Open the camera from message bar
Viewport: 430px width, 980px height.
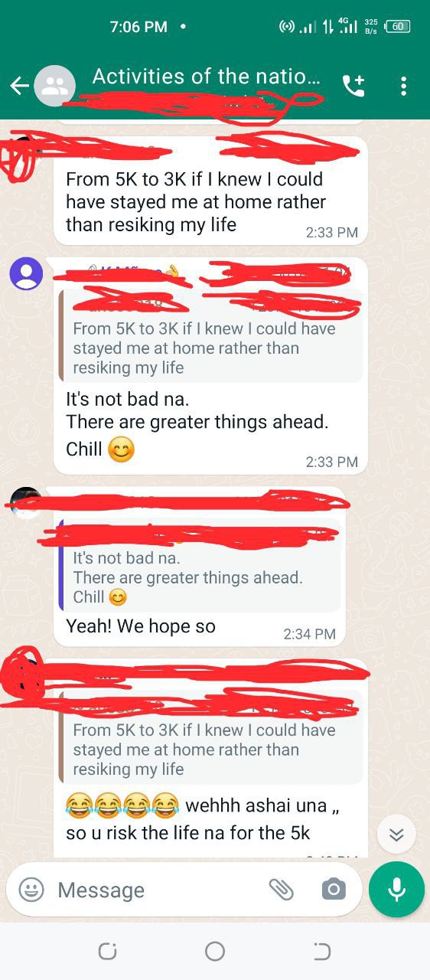332,889
